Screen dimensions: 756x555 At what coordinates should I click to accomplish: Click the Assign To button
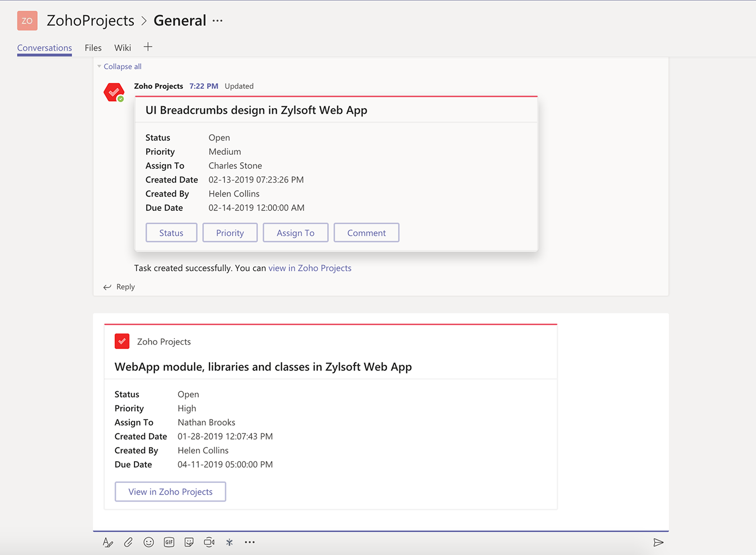click(x=296, y=233)
